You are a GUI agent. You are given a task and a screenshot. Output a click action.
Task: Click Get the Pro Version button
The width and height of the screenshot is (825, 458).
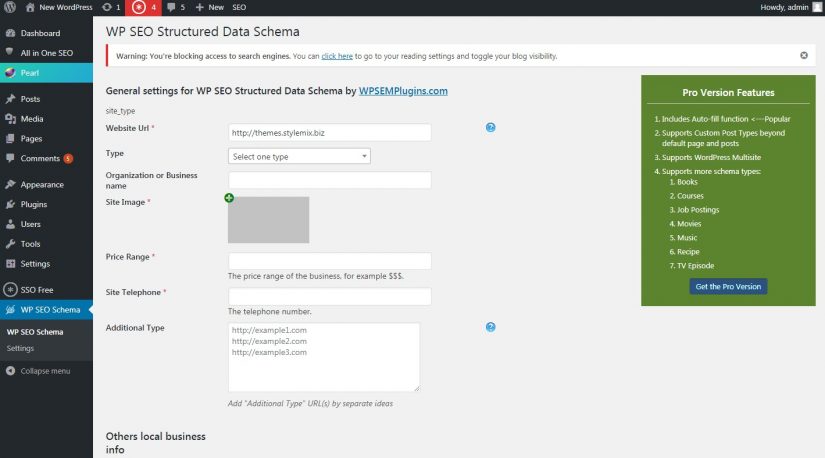pyautogui.click(x=728, y=286)
